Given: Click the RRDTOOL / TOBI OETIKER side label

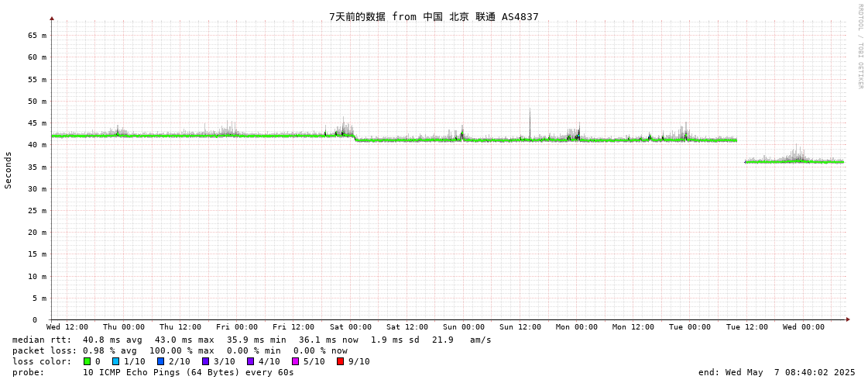Looking at the screenshot, I should (860, 46).
